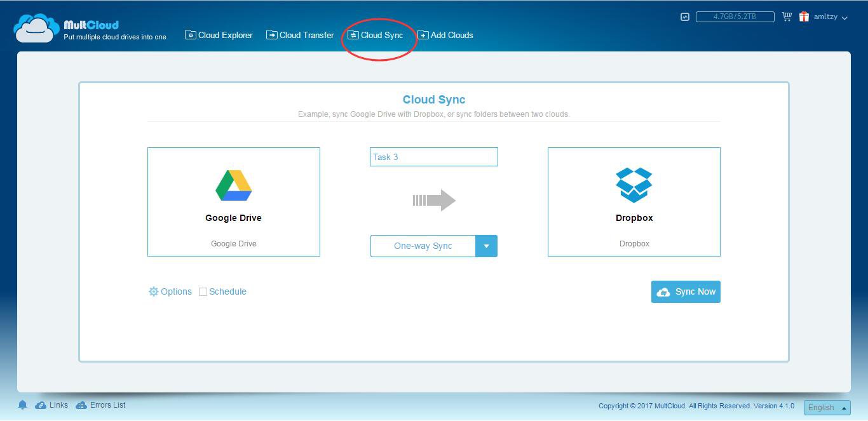
Task: Edit the Task 3 name field
Action: tap(434, 157)
